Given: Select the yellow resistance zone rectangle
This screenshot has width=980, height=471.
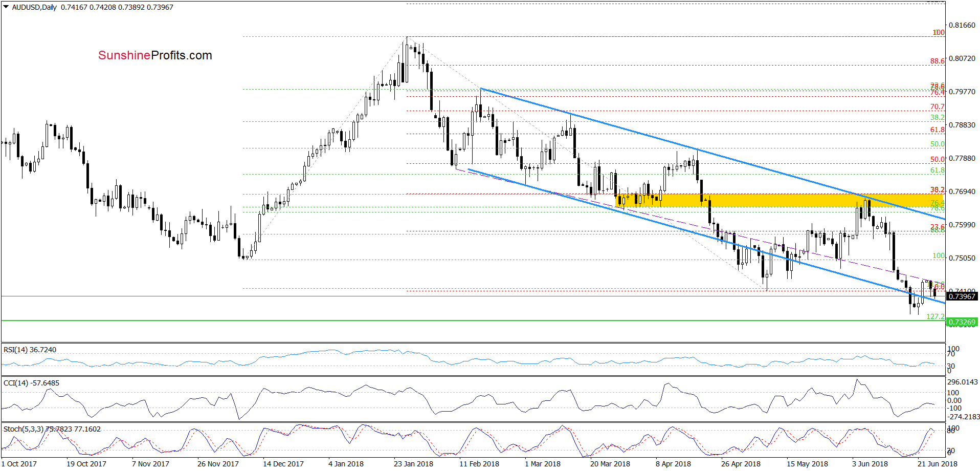Looking at the screenshot, I should (x=779, y=200).
